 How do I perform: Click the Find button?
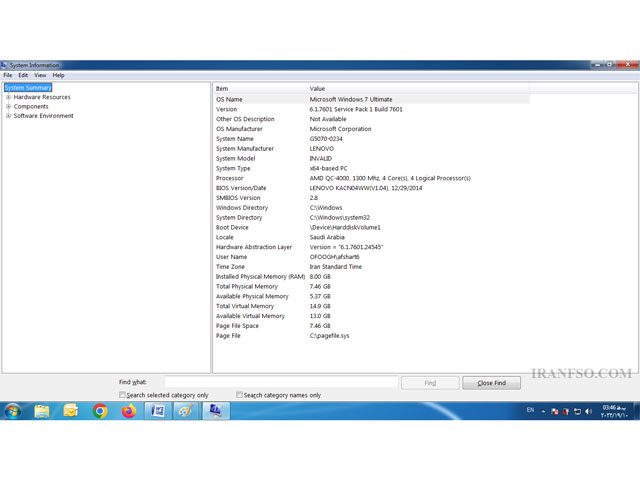click(430, 383)
